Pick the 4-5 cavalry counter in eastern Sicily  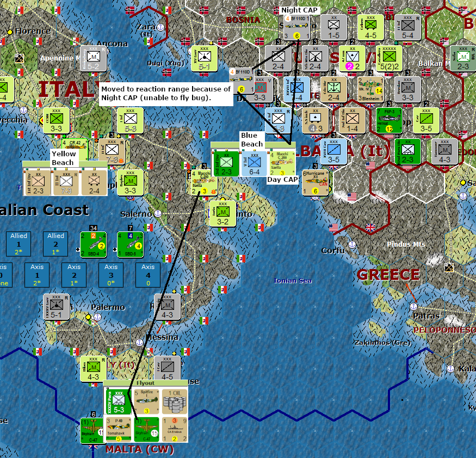click(x=167, y=368)
